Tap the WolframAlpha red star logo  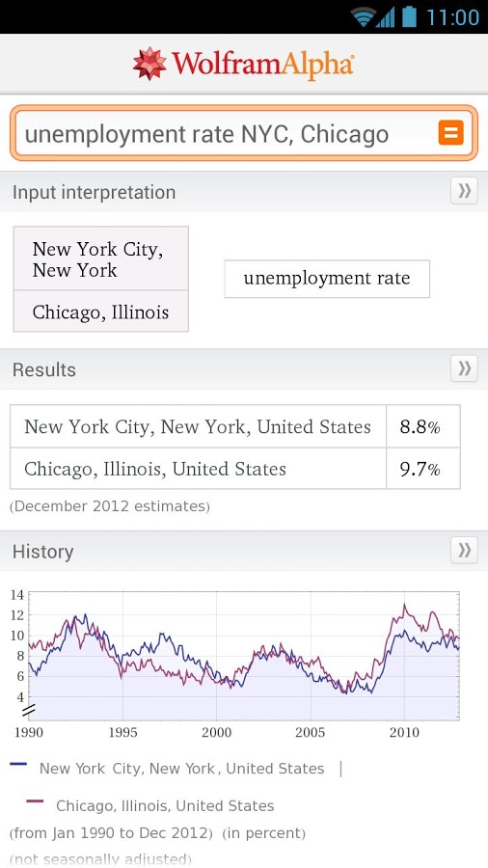(149, 64)
